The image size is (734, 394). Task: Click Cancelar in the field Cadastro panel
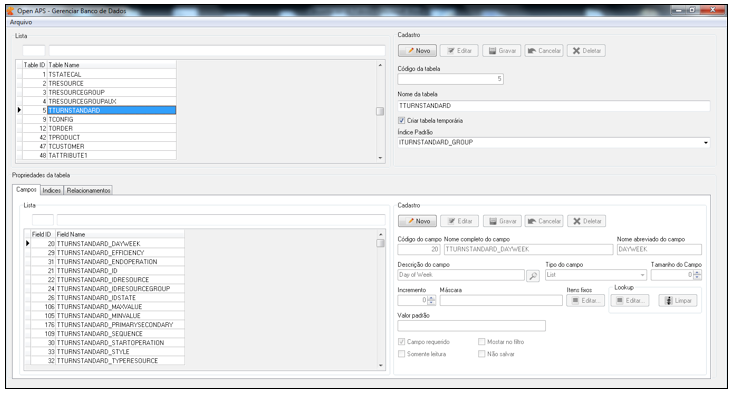coord(544,221)
